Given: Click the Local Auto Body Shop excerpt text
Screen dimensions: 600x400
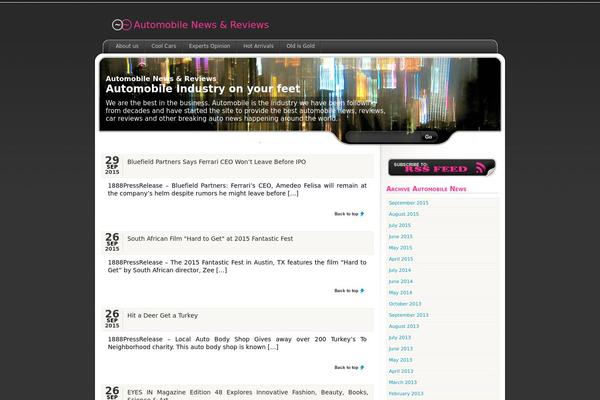Looking at the screenshot, I should pos(237,343).
